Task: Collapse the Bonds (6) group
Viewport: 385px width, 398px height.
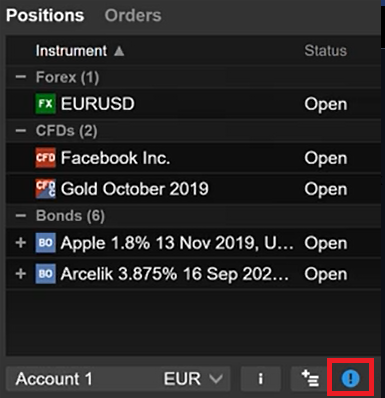Action: pos(21,216)
